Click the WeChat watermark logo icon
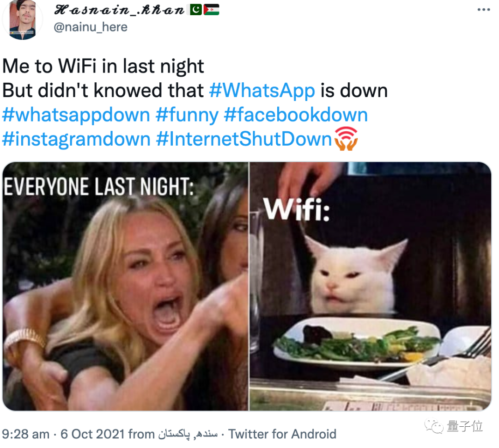The height and width of the screenshot is (448, 499). [x=434, y=426]
